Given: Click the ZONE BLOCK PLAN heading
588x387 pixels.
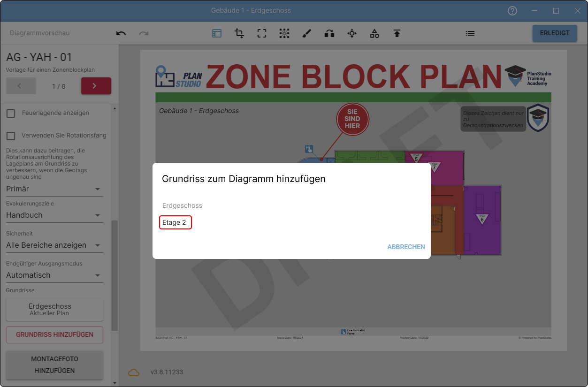Looking at the screenshot, I should coord(354,76).
